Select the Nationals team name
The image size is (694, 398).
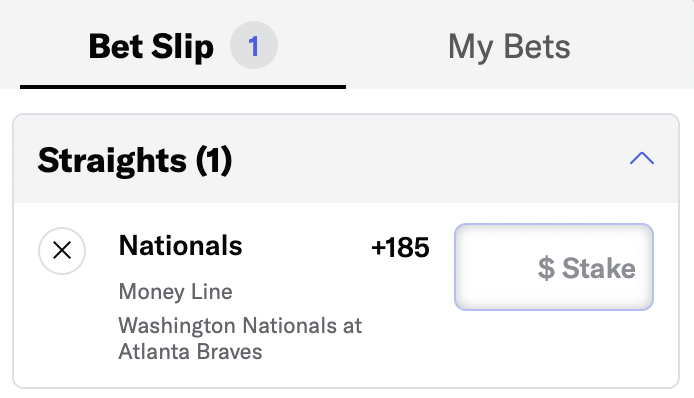pos(181,245)
